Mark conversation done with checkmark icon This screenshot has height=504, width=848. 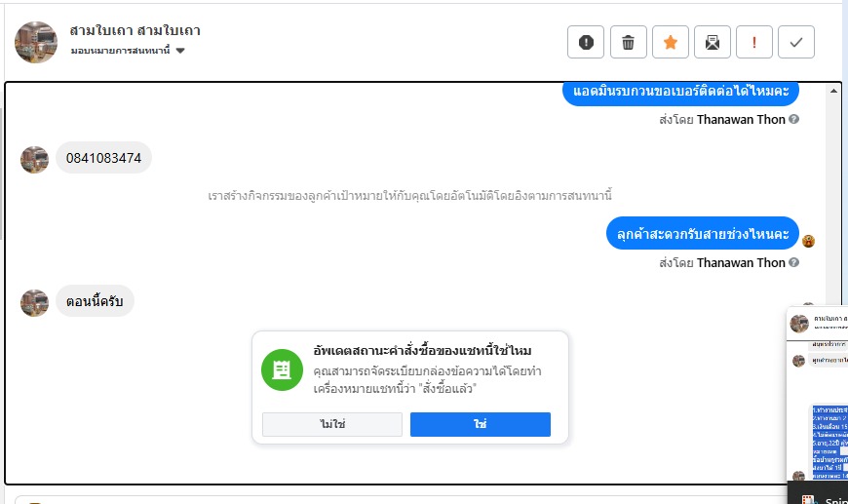click(x=796, y=42)
